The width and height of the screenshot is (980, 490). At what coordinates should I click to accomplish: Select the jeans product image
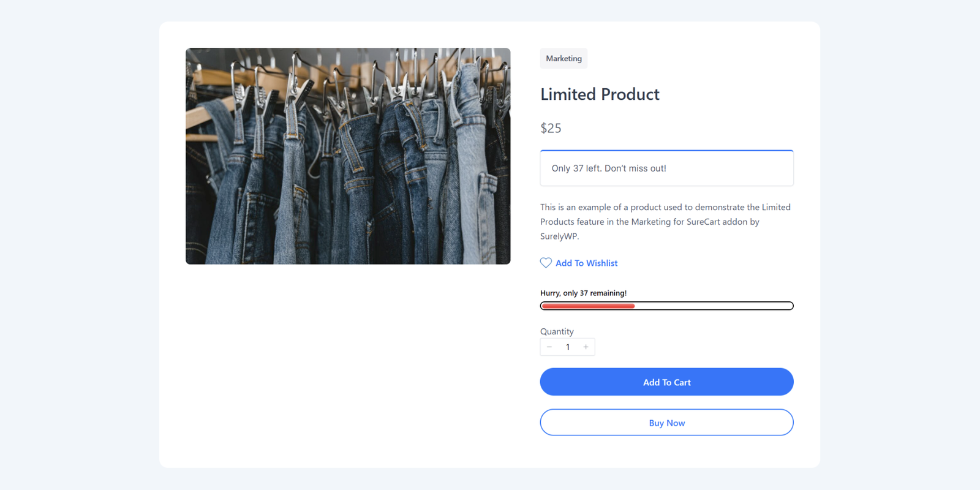click(x=347, y=156)
